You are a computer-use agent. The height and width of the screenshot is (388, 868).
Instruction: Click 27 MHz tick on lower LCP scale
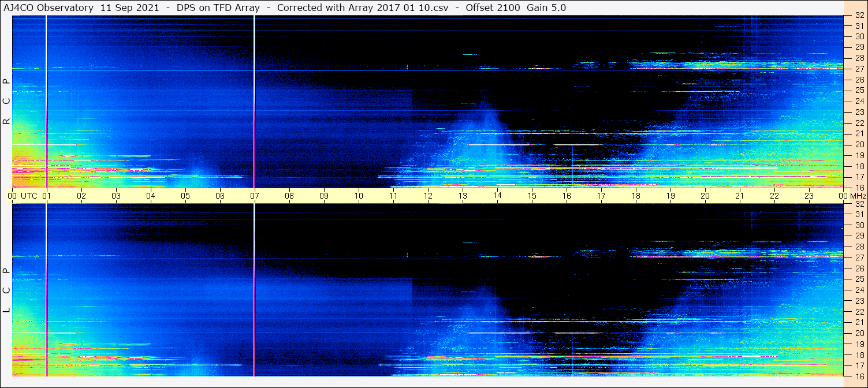pos(859,258)
